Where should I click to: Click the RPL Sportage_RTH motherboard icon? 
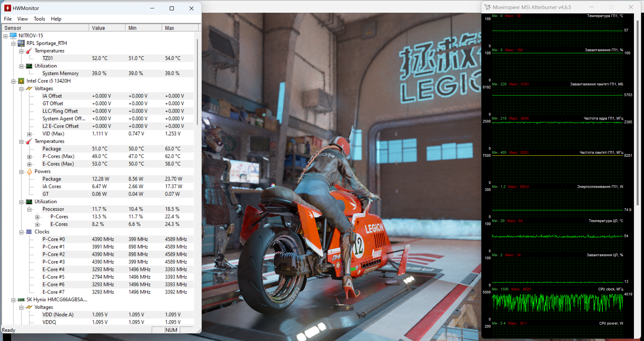click(21, 43)
